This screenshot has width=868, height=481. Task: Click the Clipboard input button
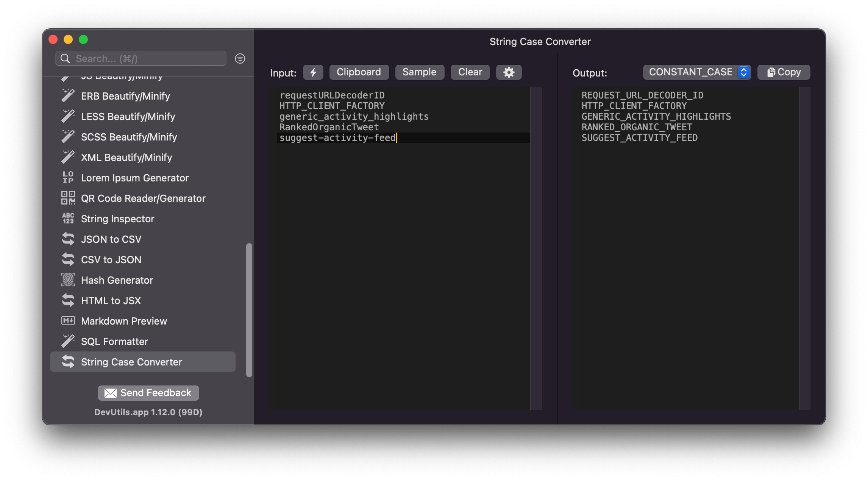[359, 72]
